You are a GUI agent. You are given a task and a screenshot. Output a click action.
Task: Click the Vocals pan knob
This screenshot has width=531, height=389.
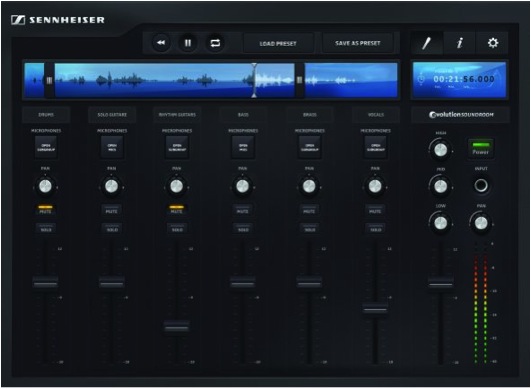coord(375,186)
